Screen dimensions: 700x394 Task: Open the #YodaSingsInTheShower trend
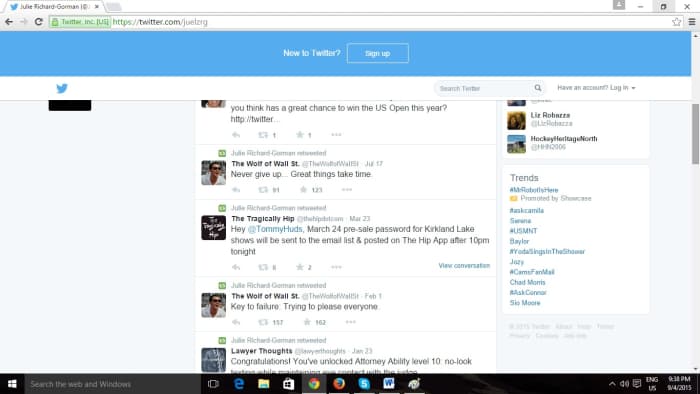pyautogui.click(x=547, y=252)
